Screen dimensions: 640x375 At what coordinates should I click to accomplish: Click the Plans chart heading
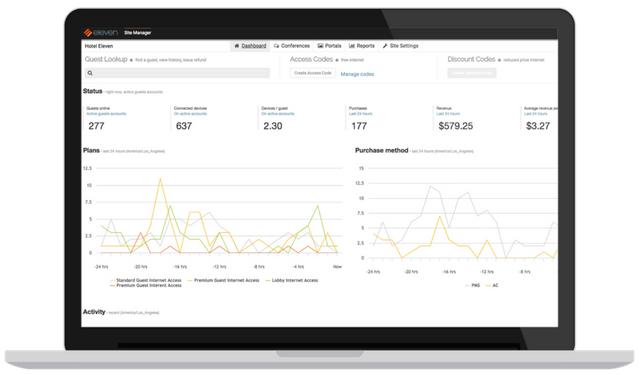click(91, 151)
